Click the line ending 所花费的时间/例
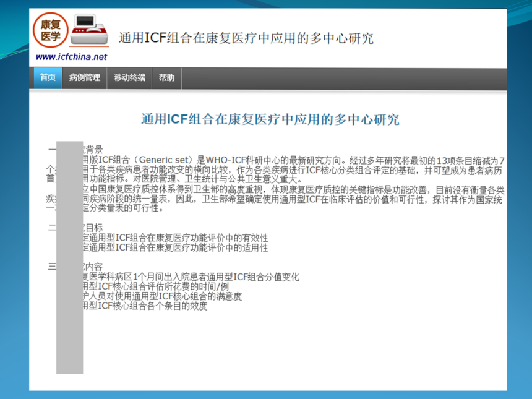Screen dimensions: 532x399 click(156, 286)
